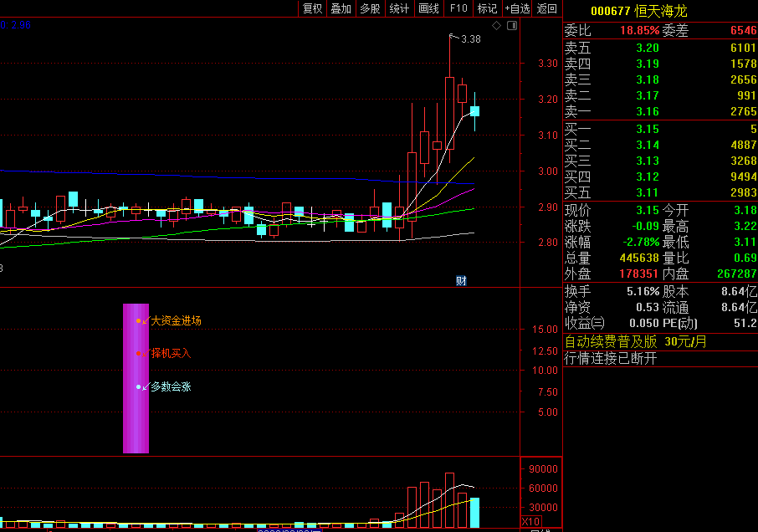Click the latest cyan volume bar

point(474,513)
